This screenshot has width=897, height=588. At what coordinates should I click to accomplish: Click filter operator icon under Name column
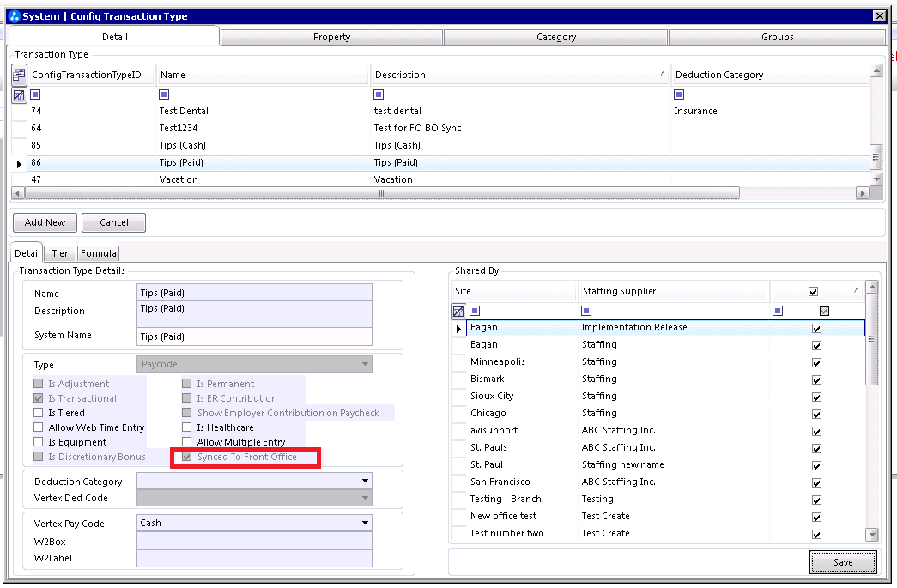pos(164,94)
